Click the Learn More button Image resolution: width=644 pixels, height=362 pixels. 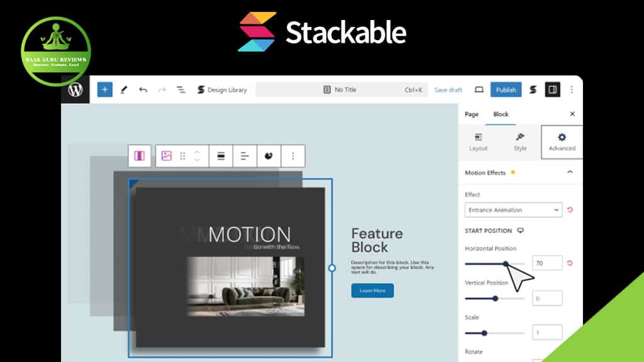click(372, 290)
